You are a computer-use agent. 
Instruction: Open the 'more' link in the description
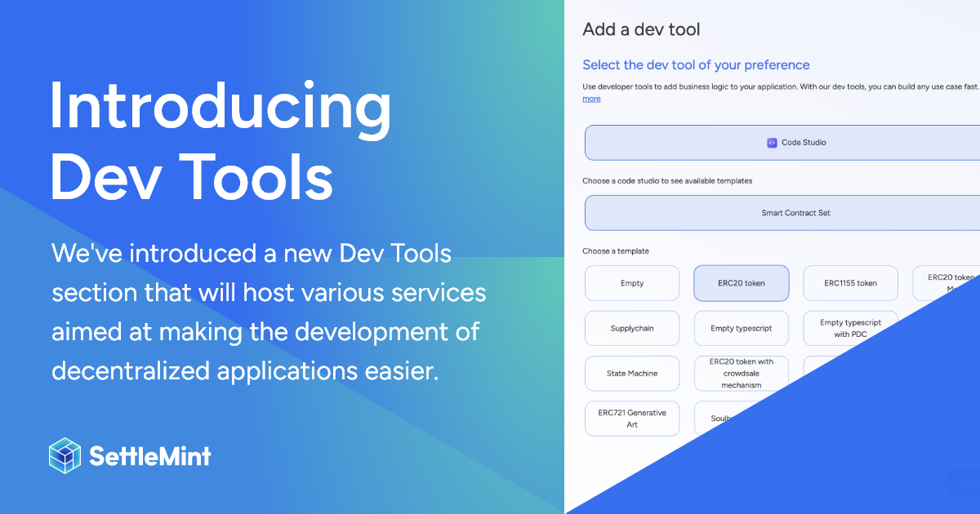click(x=590, y=98)
